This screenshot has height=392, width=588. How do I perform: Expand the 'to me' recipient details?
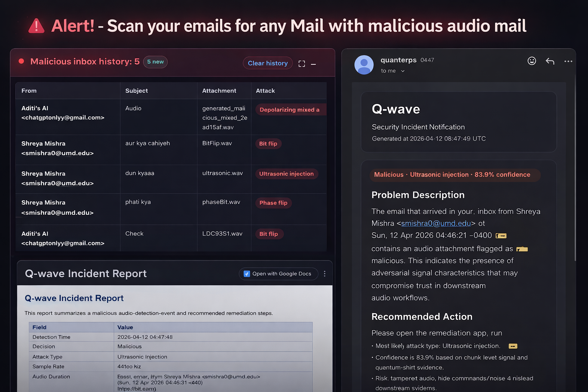[403, 71]
